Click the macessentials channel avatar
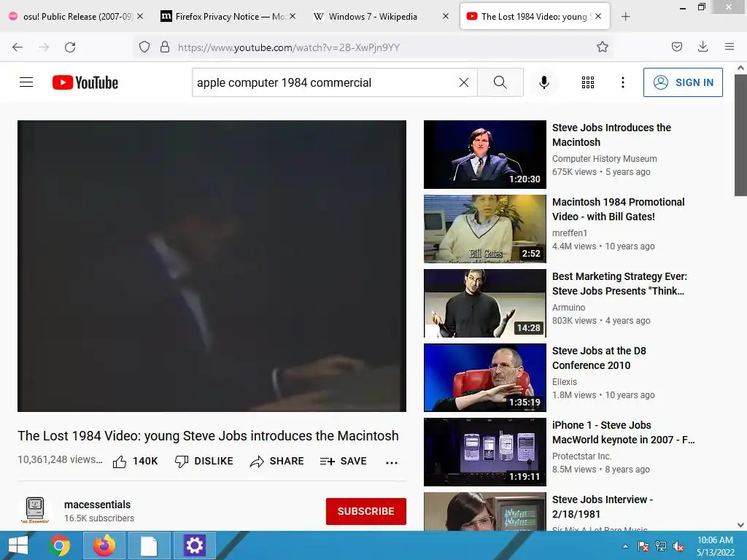The image size is (747, 560). click(x=35, y=510)
